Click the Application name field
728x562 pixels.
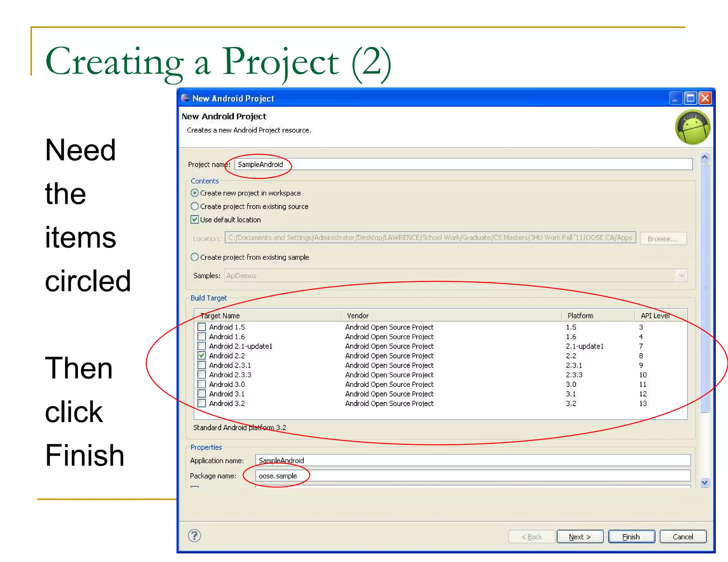coord(473,460)
